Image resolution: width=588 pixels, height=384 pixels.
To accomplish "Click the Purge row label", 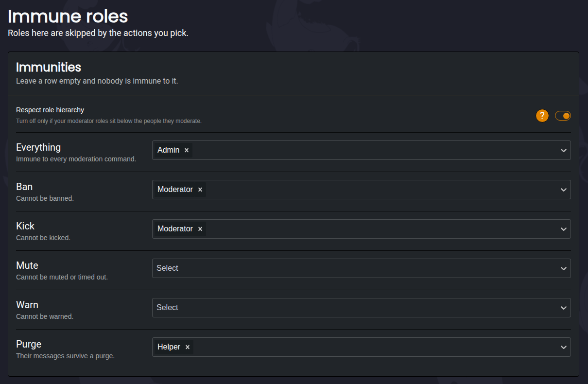I will [x=29, y=344].
